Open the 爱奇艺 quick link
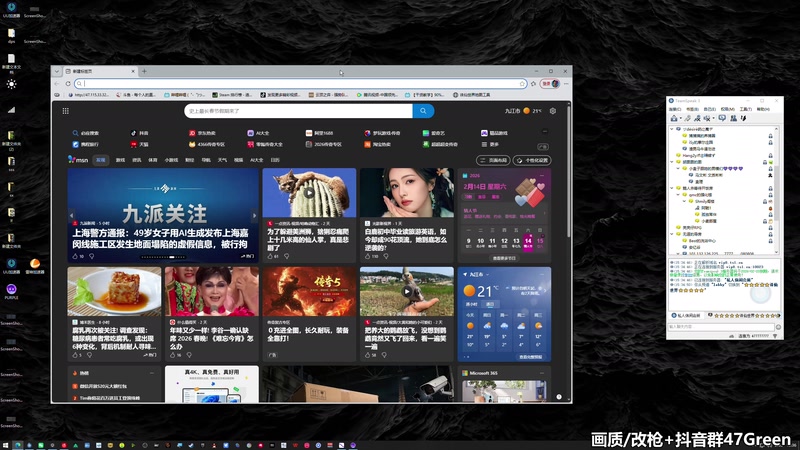 pos(434,133)
